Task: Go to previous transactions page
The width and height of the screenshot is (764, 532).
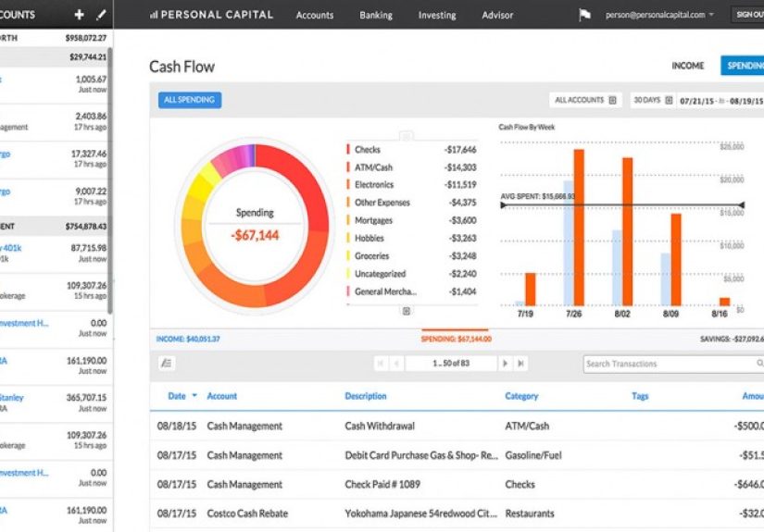Action: pos(396,364)
